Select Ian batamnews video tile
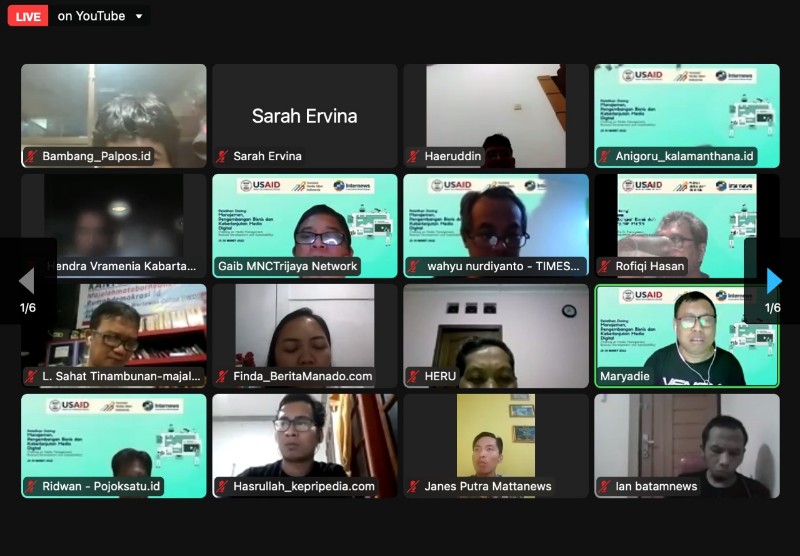Image resolution: width=800 pixels, height=556 pixels. pos(687,446)
